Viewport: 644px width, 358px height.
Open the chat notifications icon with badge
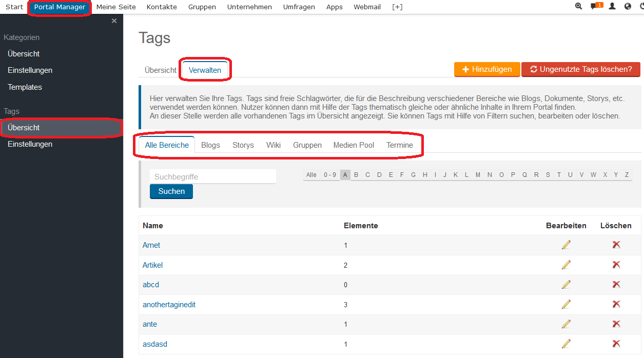(x=596, y=6)
